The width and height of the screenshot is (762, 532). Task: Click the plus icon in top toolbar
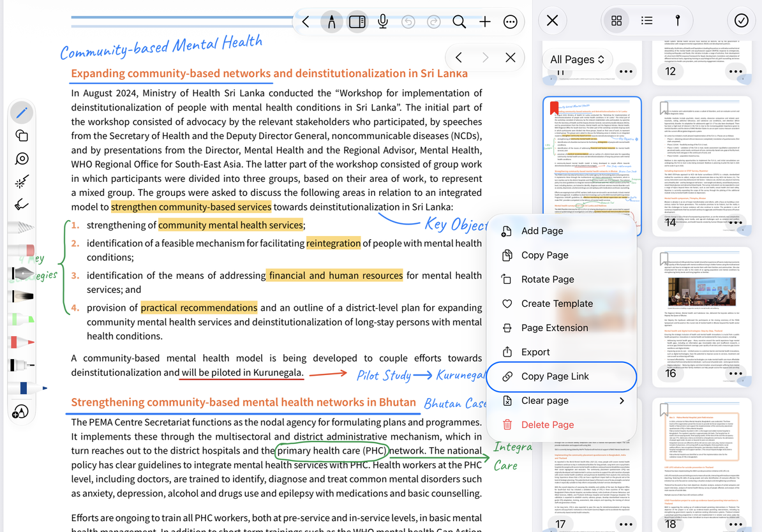pyautogui.click(x=484, y=22)
